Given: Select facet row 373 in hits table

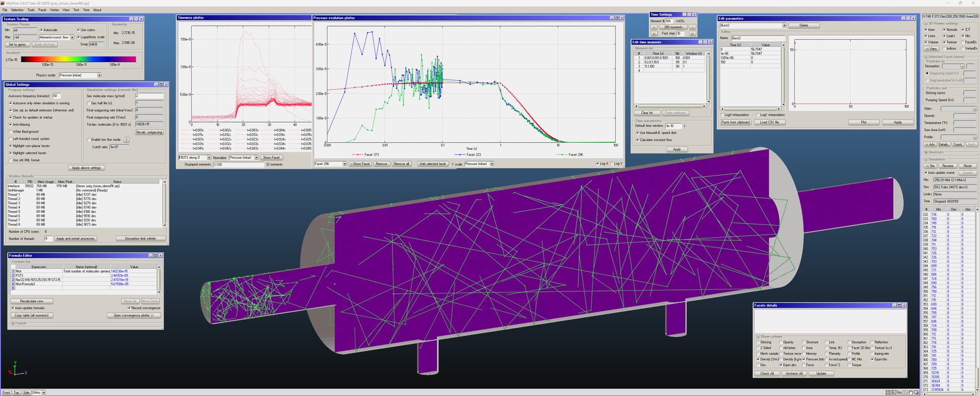Looking at the screenshot, I should 948,389.
